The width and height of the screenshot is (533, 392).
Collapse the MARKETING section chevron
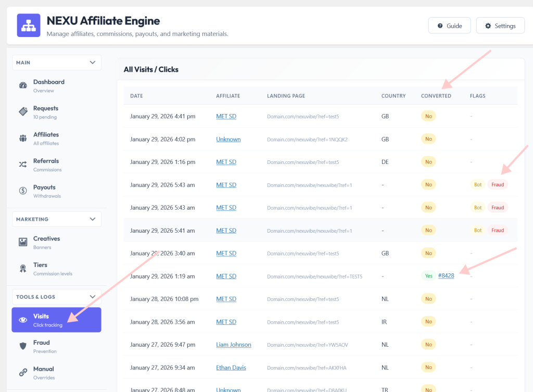[93, 219]
